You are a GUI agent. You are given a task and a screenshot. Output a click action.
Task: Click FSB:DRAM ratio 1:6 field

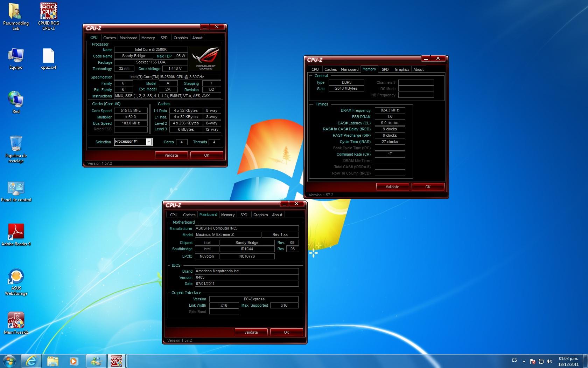[390, 116]
